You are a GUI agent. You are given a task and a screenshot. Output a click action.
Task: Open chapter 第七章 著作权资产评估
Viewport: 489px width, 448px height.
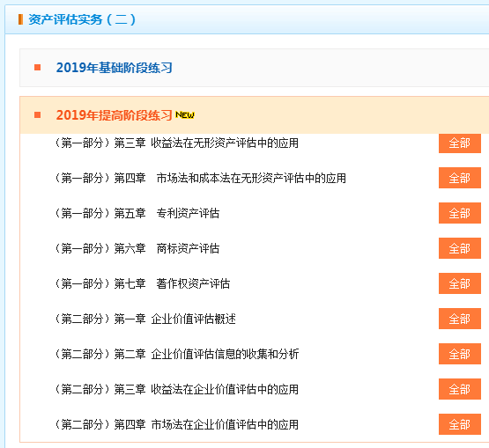point(142,283)
